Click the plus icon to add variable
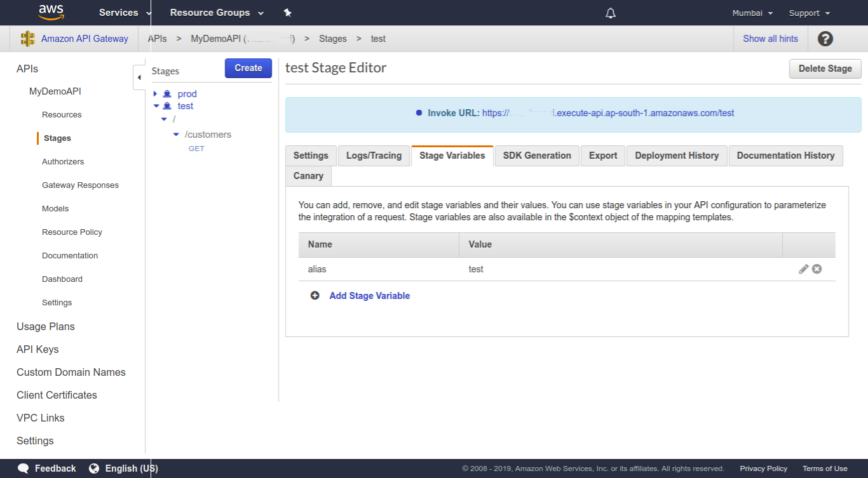 point(315,296)
